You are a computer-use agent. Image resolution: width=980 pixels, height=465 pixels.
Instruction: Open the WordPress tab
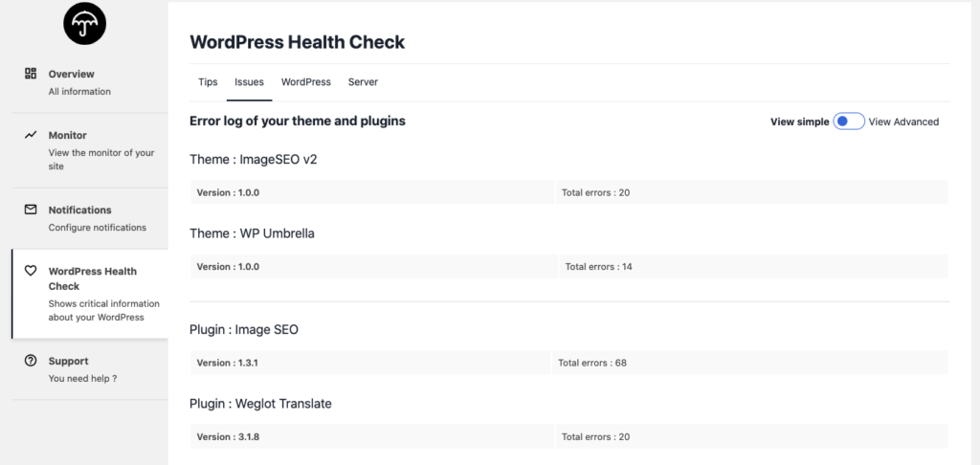(x=305, y=82)
